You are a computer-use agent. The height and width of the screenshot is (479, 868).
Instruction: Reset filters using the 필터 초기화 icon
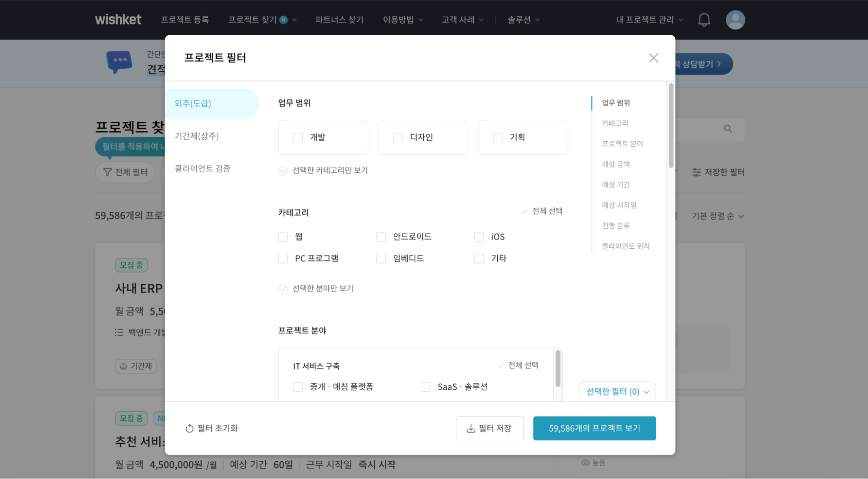click(x=190, y=428)
